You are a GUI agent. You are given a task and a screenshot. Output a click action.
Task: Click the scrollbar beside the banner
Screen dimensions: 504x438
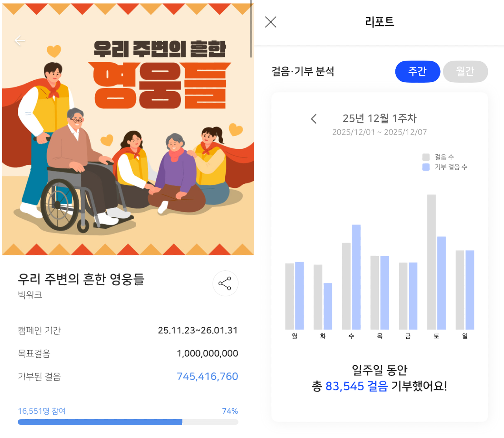pyautogui.click(x=251, y=30)
